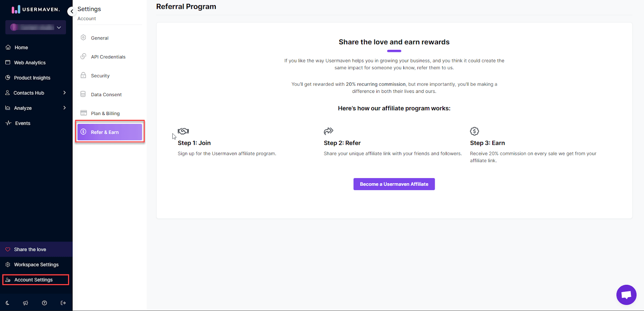Image resolution: width=644 pixels, height=311 pixels.
Task: Collapse the settings panel arrow
Action: click(72, 11)
